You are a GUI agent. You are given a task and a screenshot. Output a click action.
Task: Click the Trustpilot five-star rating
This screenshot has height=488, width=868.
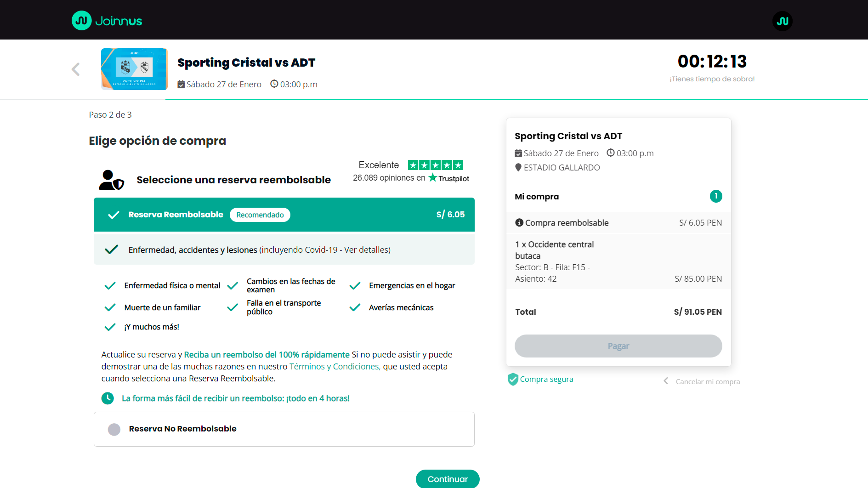435,165
